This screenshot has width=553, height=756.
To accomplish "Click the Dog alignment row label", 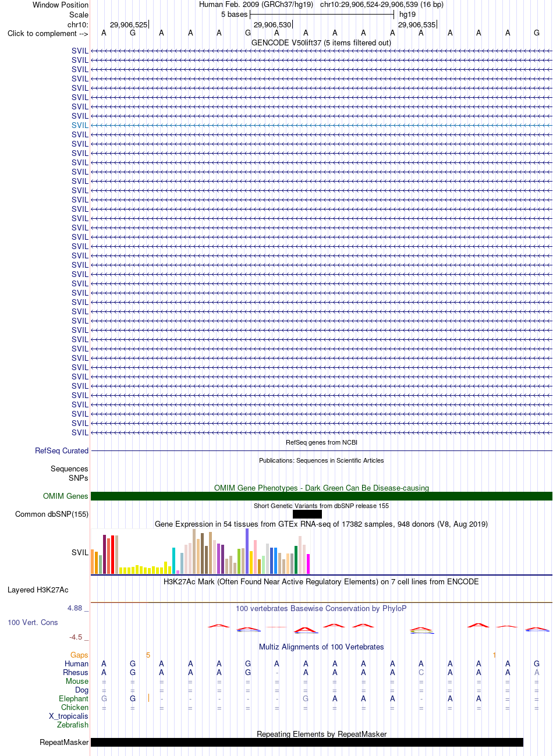I will [81, 690].
